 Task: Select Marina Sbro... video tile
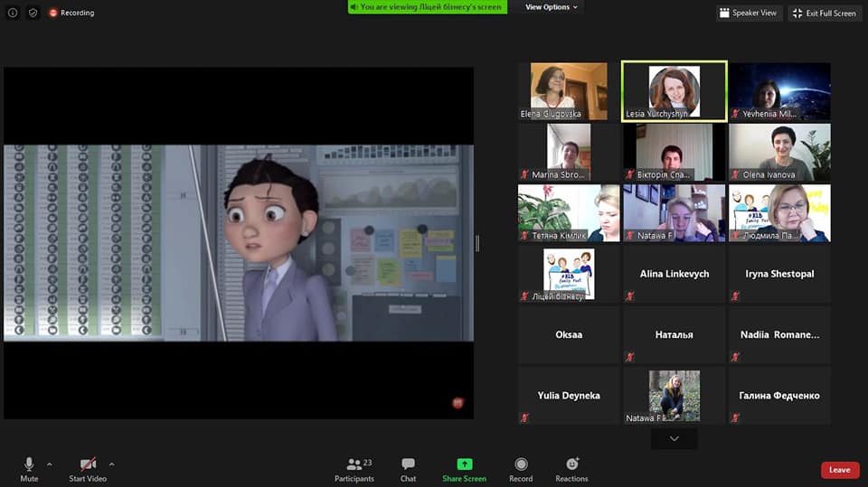click(569, 152)
